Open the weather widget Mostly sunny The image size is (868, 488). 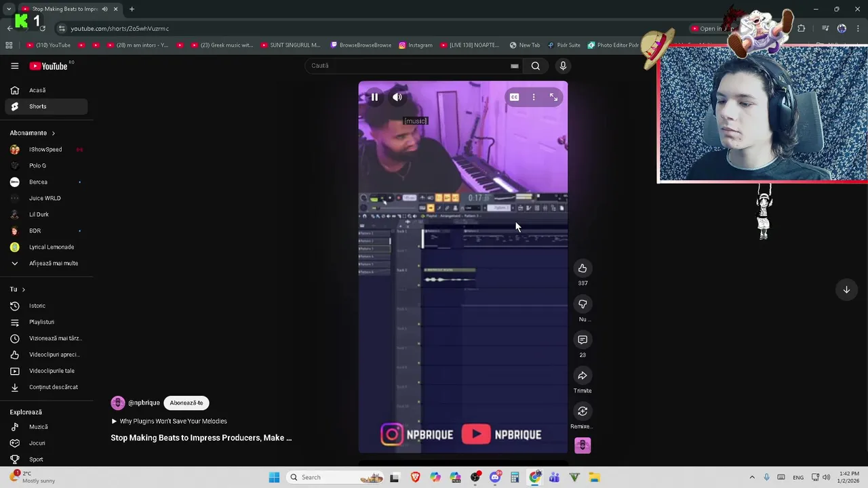pos(31,477)
